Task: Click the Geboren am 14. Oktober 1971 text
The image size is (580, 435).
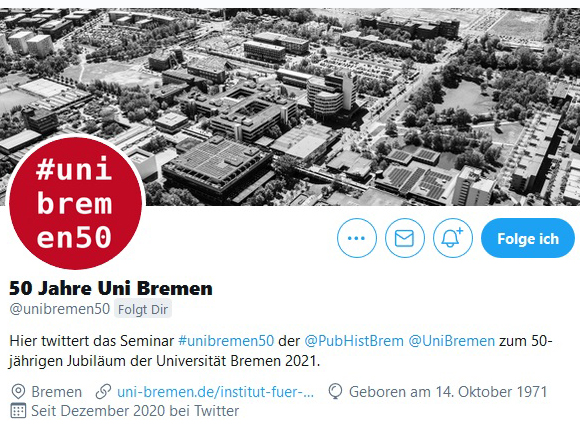Action: pos(448,392)
